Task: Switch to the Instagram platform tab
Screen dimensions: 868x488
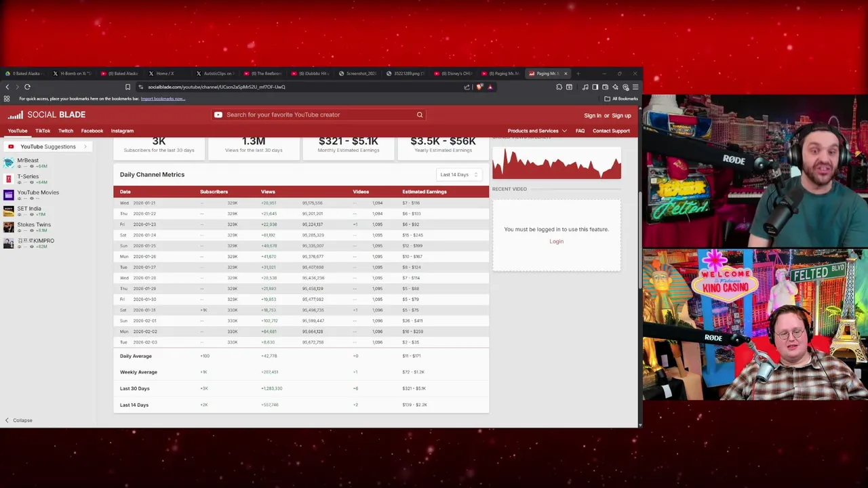Action: (x=122, y=131)
